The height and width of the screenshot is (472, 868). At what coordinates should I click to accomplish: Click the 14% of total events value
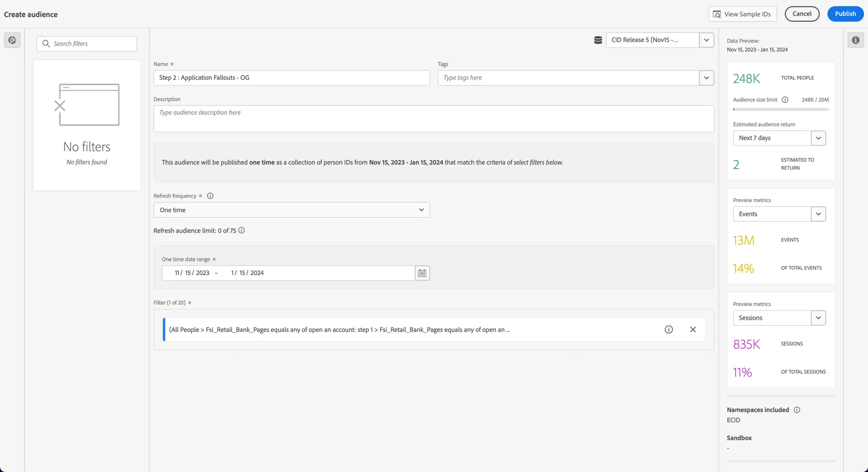(x=744, y=268)
